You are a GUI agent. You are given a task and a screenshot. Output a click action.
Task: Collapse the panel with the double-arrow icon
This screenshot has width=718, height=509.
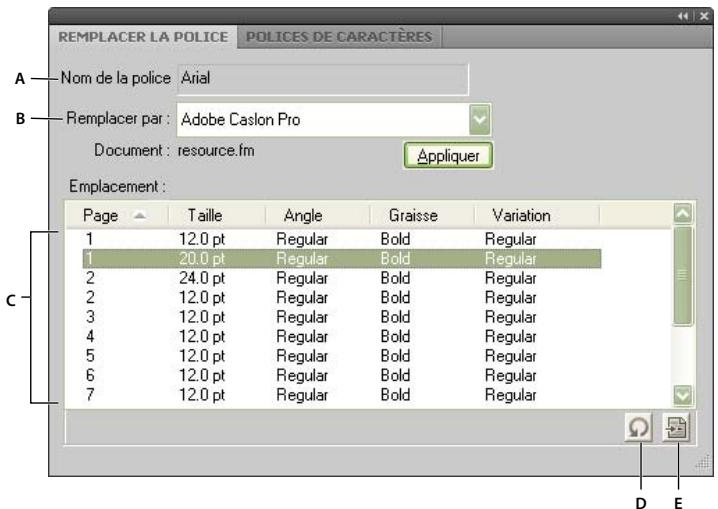tap(683, 16)
